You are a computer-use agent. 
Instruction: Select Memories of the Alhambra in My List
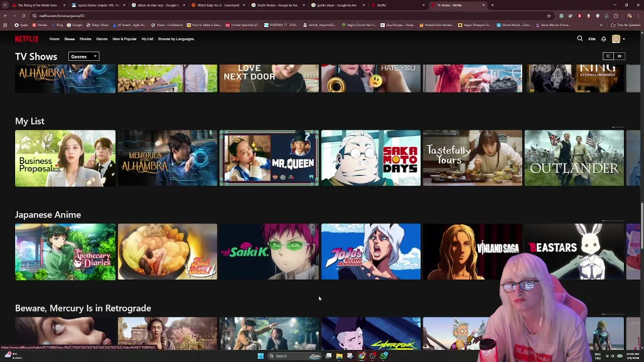pyautogui.click(x=168, y=158)
